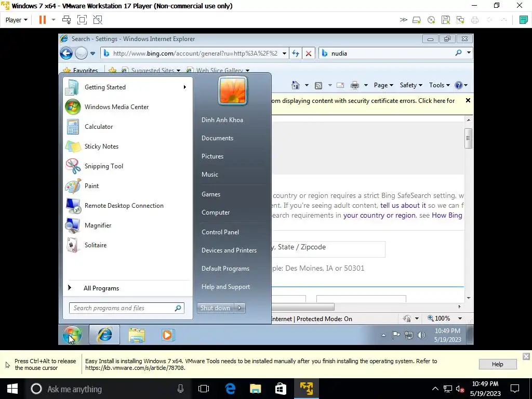Click VMware send Ctrl+Alt+Del icon
The image size is (532, 399).
[66, 20]
